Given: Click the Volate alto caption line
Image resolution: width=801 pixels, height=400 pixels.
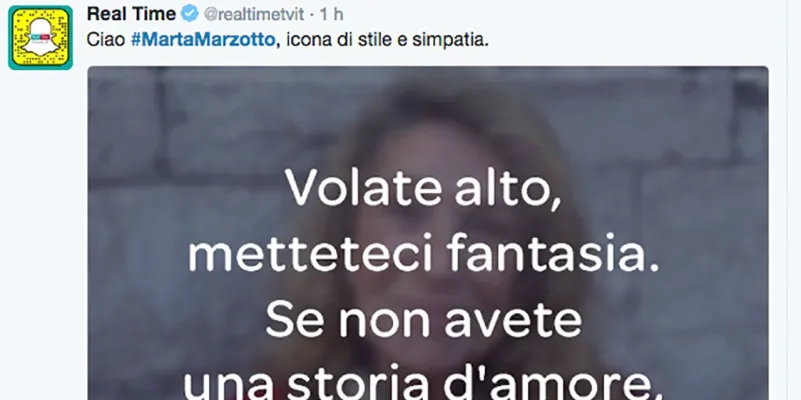Looking at the screenshot, I should coord(422,187).
